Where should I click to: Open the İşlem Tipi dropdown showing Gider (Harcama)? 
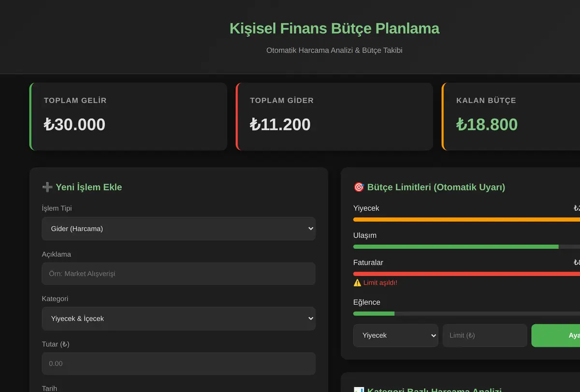pos(179,229)
